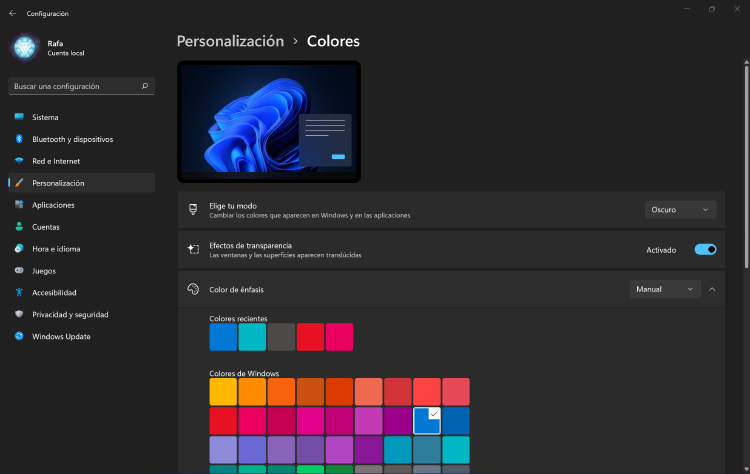Viewport: 750px width, 474px height.
Task: Pick the recent gray color swatch
Action: point(281,337)
